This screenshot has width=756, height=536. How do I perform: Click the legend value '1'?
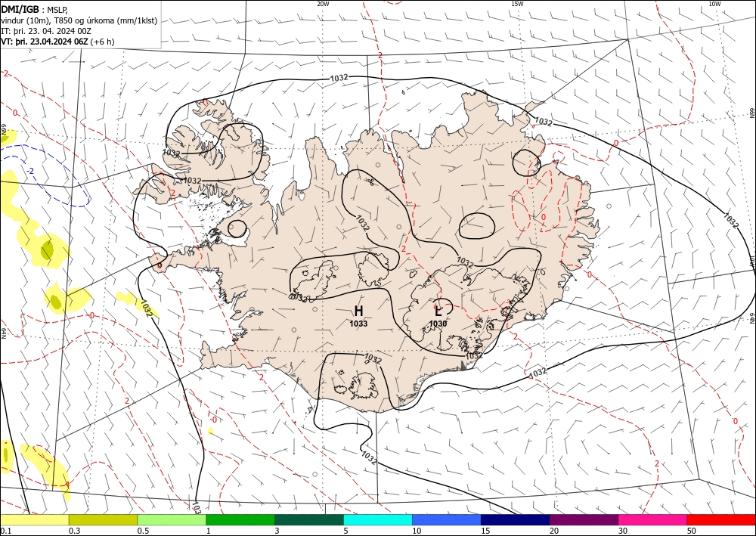click(209, 531)
